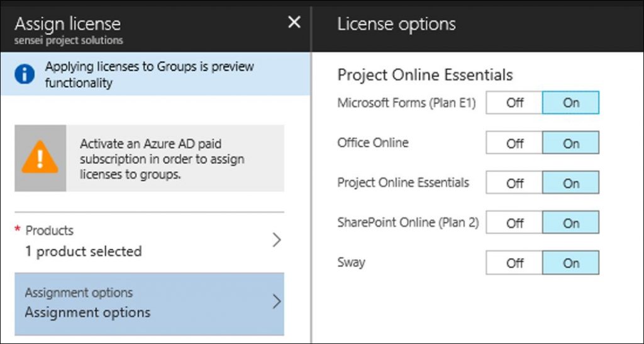Viewport: 644px width, 344px height.
Task: Turn Sway Off
Action: [x=514, y=263]
